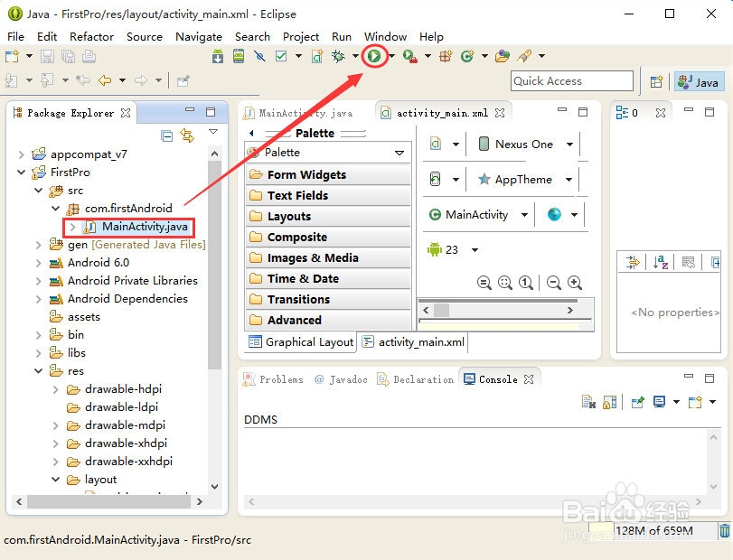The height and width of the screenshot is (560, 733).
Task: Click the Open Perspective icon
Action: pos(656,81)
